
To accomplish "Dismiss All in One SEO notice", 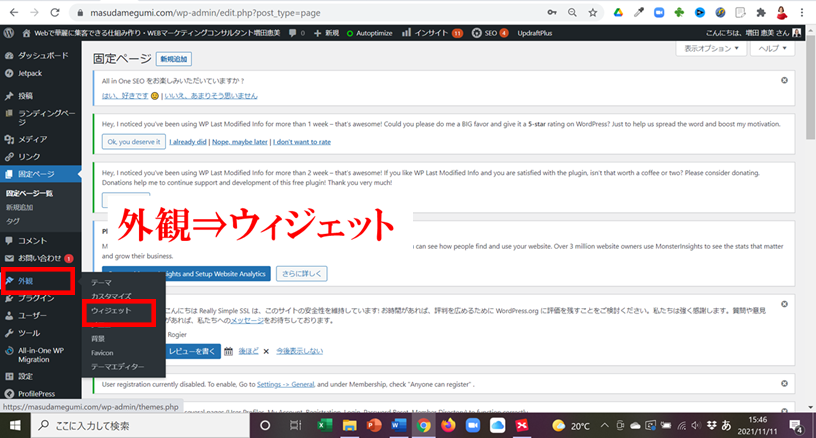I will click(x=784, y=80).
